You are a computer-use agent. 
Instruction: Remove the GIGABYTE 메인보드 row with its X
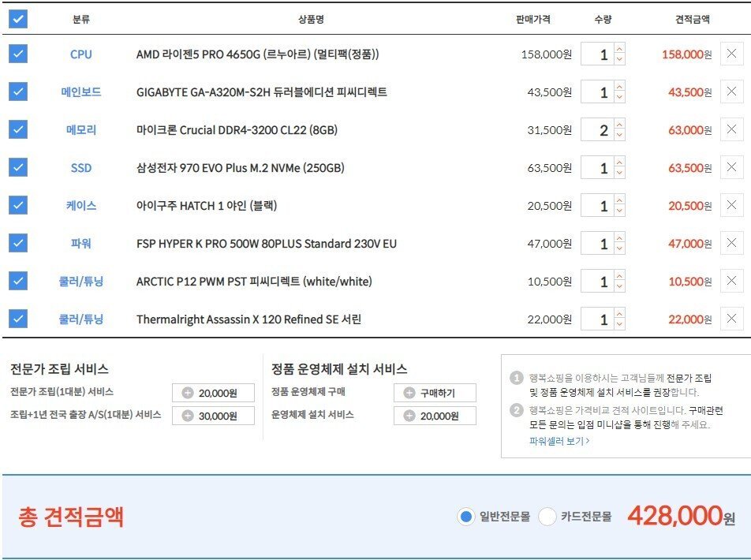tap(731, 91)
